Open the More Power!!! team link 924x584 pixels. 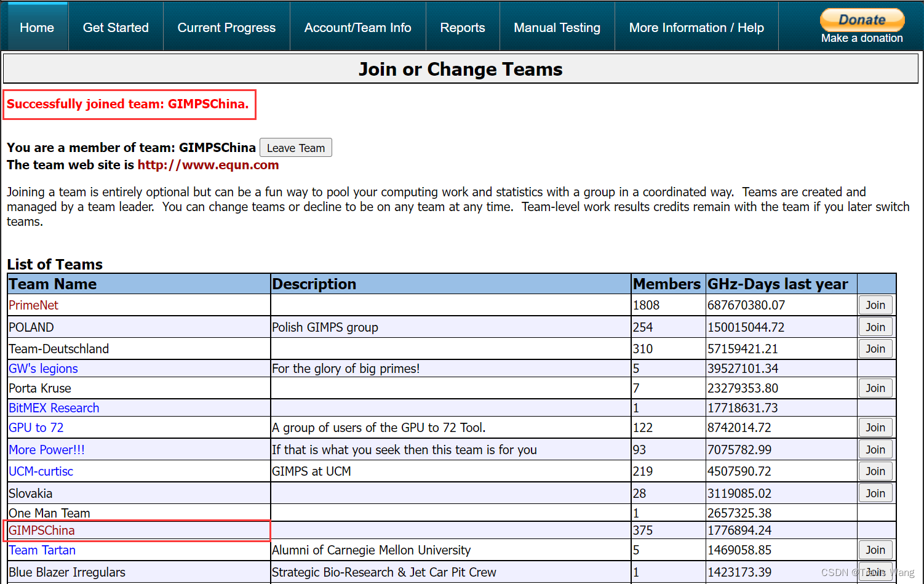[47, 450]
